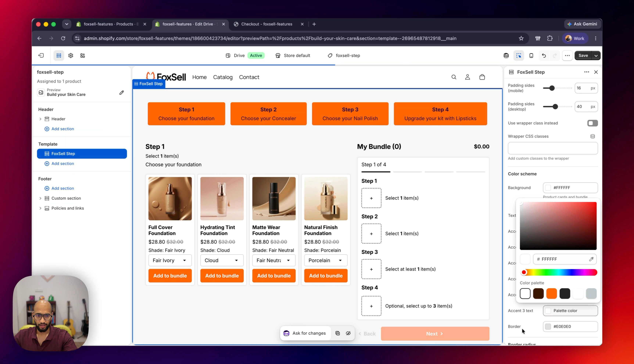Select Step 3 Choose your Nail Polish tab
The width and height of the screenshot is (634, 364).
point(350,114)
